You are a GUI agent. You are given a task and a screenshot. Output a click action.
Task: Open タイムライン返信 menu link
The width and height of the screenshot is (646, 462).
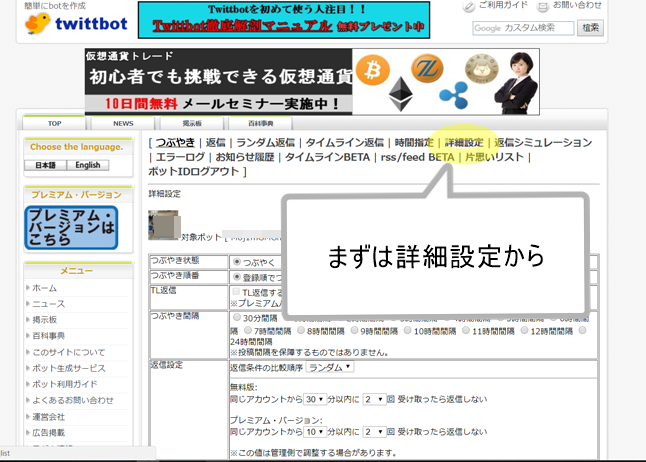pos(345,143)
